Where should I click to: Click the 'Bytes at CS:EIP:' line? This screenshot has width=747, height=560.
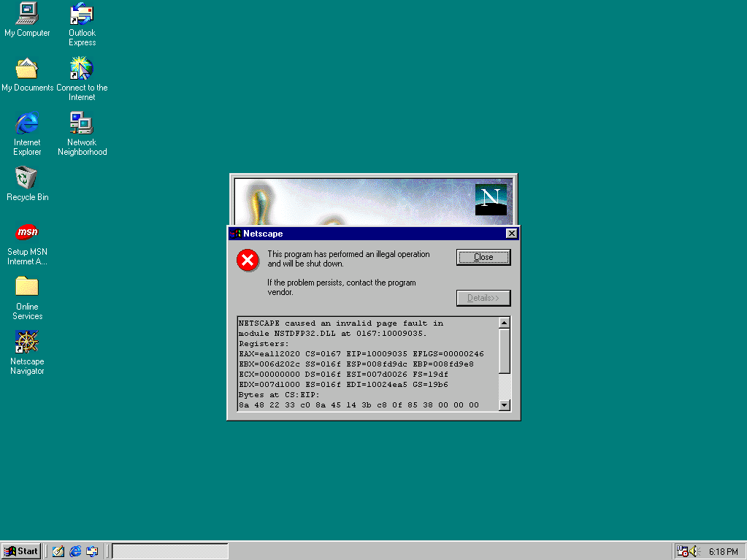[279, 395]
